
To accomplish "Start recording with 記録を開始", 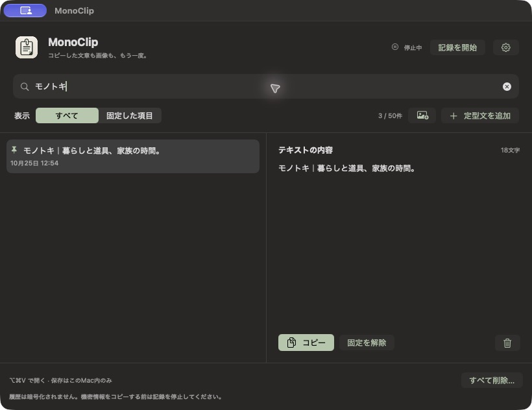I will point(457,47).
